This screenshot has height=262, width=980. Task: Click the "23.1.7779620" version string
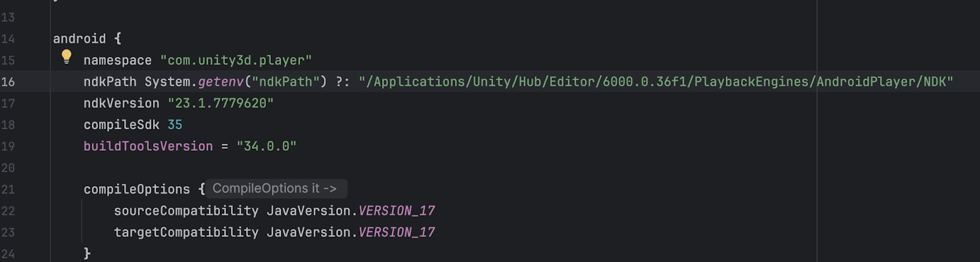click(x=221, y=103)
